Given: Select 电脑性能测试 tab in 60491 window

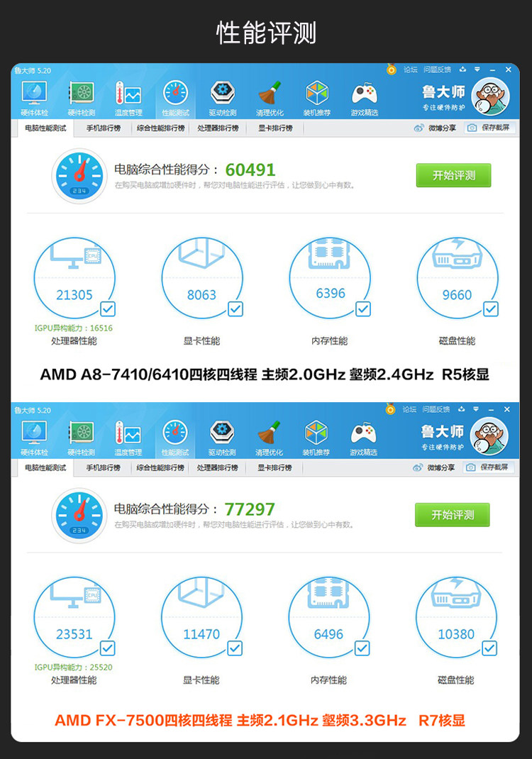Looking at the screenshot, I should click(x=45, y=128).
